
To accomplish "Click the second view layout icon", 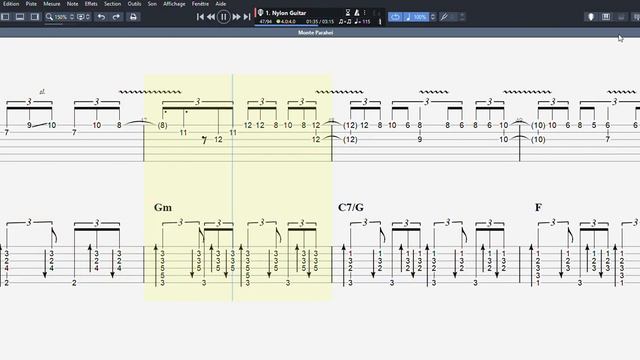I will pyautogui.click(x=20, y=17).
